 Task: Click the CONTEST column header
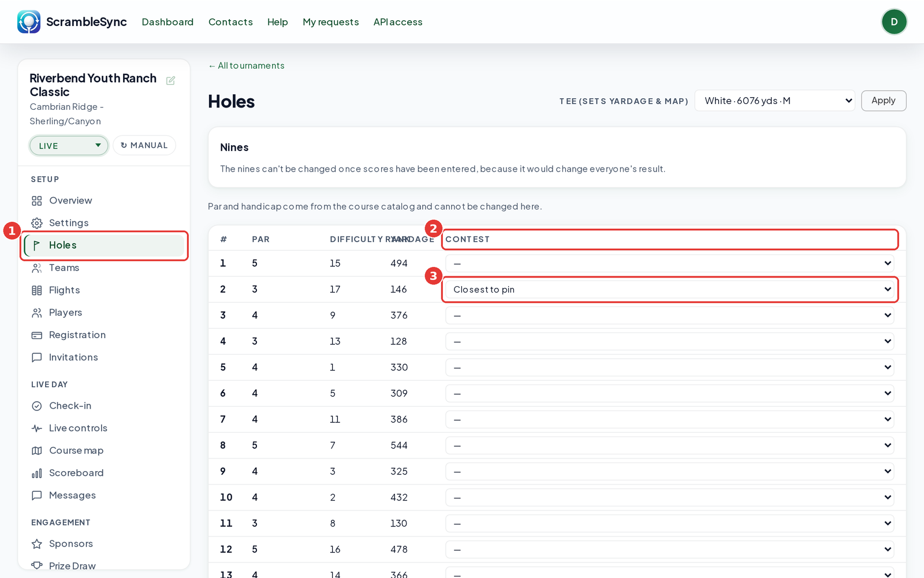coord(467,239)
